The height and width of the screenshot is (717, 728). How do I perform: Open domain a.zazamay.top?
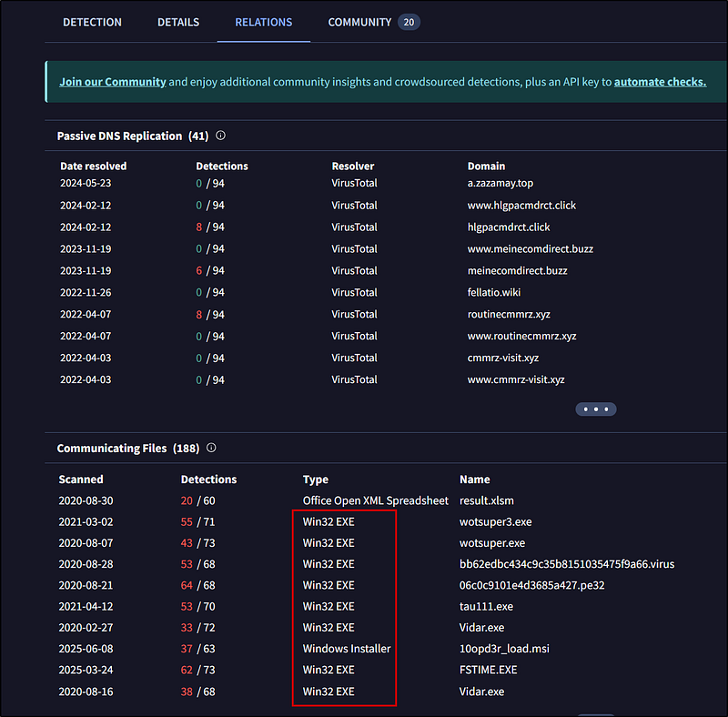(x=500, y=183)
